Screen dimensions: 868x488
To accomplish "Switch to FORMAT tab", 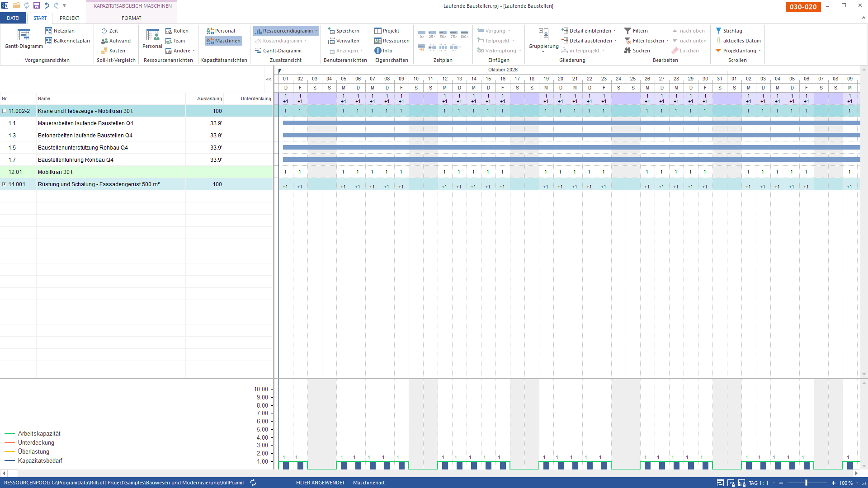I will (x=131, y=18).
